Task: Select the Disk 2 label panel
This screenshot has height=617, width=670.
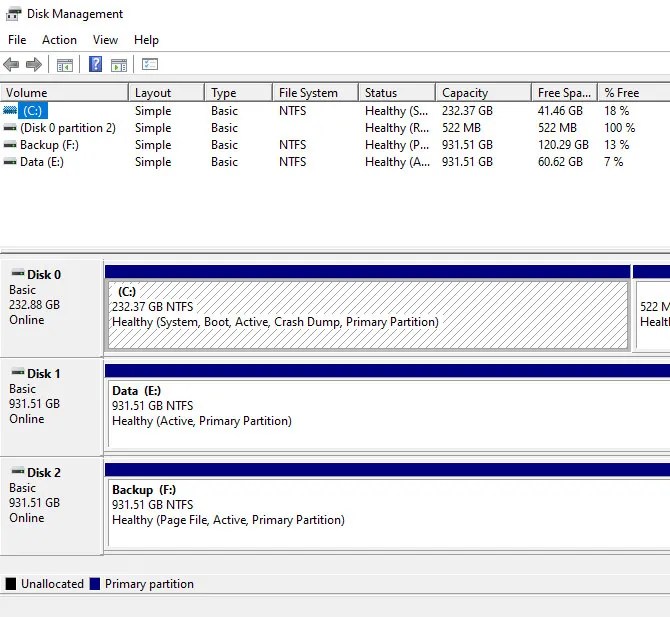Action: (52, 506)
